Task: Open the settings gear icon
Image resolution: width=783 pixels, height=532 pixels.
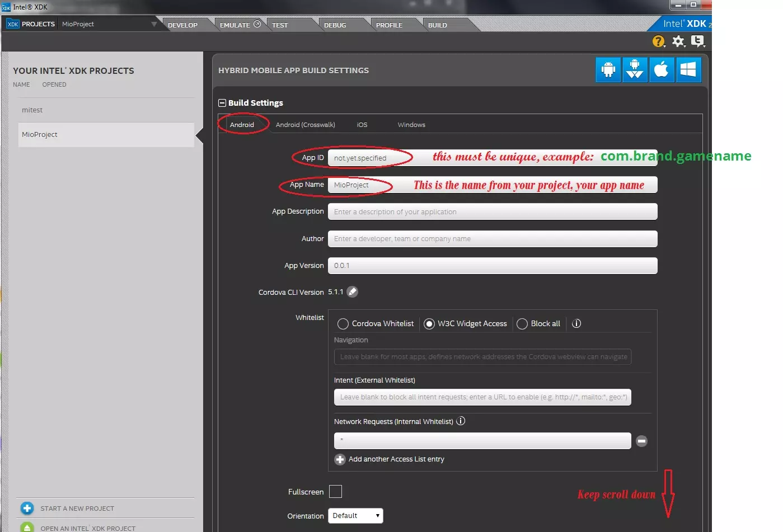Action: click(678, 41)
